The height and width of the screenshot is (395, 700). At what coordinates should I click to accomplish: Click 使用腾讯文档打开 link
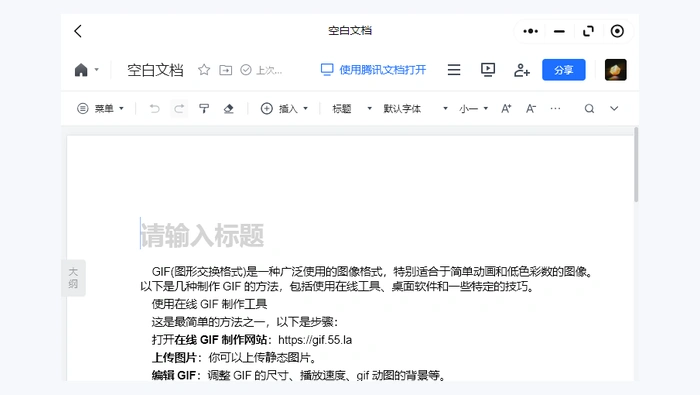pos(374,70)
